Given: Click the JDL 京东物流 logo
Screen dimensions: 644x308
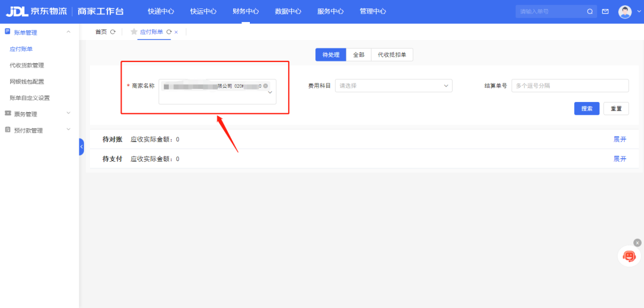Looking at the screenshot, I should (36, 11).
